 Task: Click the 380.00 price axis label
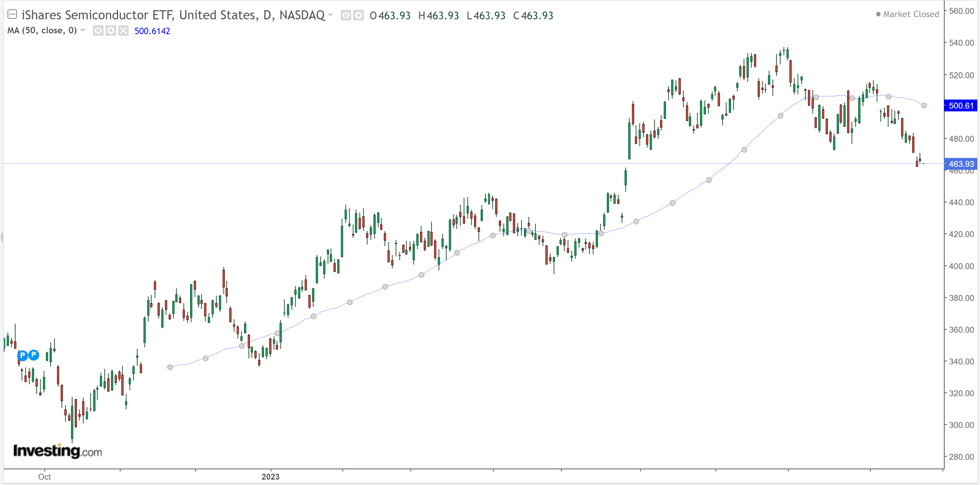(x=961, y=298)
